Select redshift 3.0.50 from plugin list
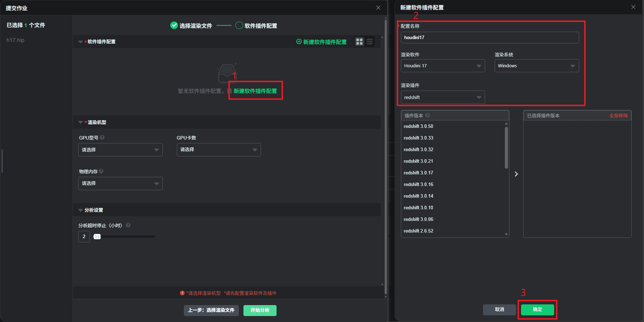 tap(419, 126)
